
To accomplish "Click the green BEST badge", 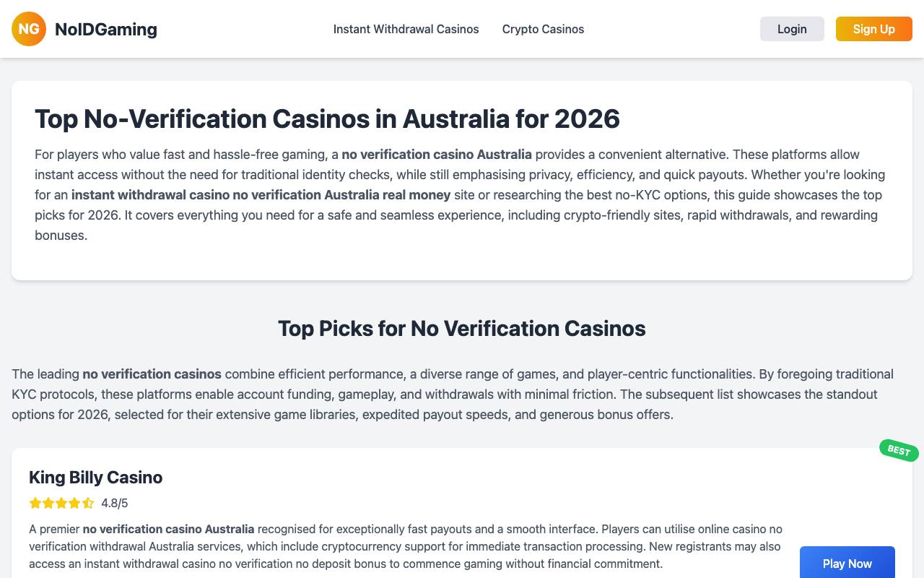I will pos(899,450).
